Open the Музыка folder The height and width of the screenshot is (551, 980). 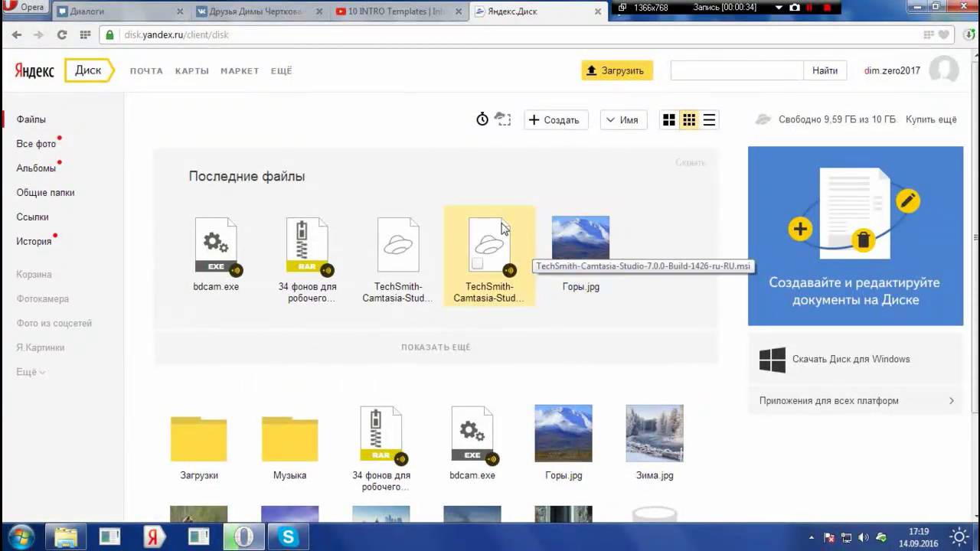pyautogui.click(x=289, y=439)
